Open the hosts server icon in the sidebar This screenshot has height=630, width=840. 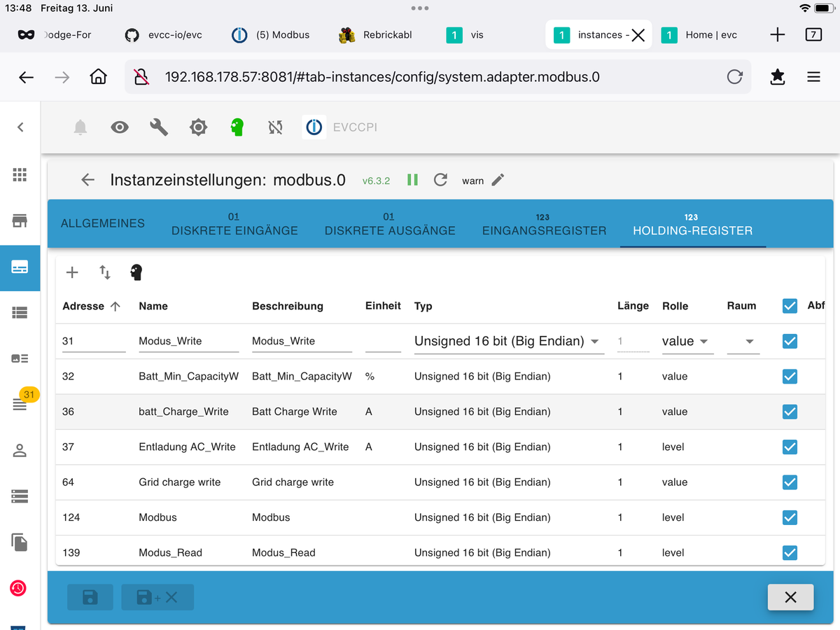pyautogui.click(x=20, y=496)
